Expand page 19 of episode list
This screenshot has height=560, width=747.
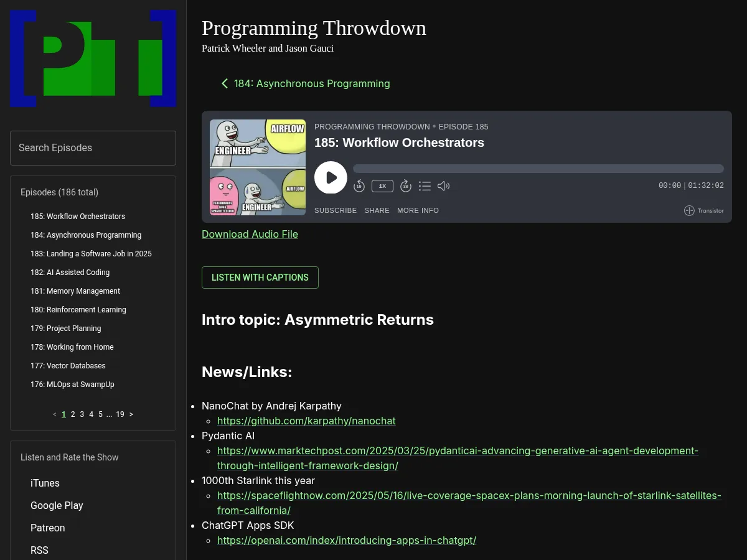click(120, 414)
